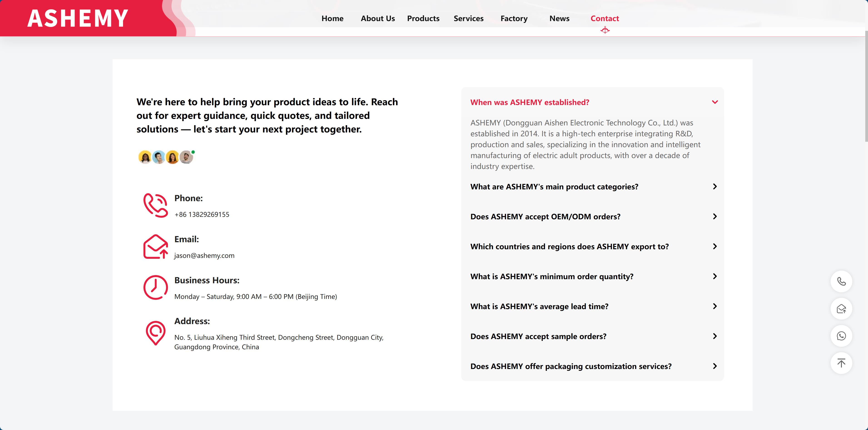Expand the packaging customization services question
This screenshot has width=868, height=430.
point(592,366)
